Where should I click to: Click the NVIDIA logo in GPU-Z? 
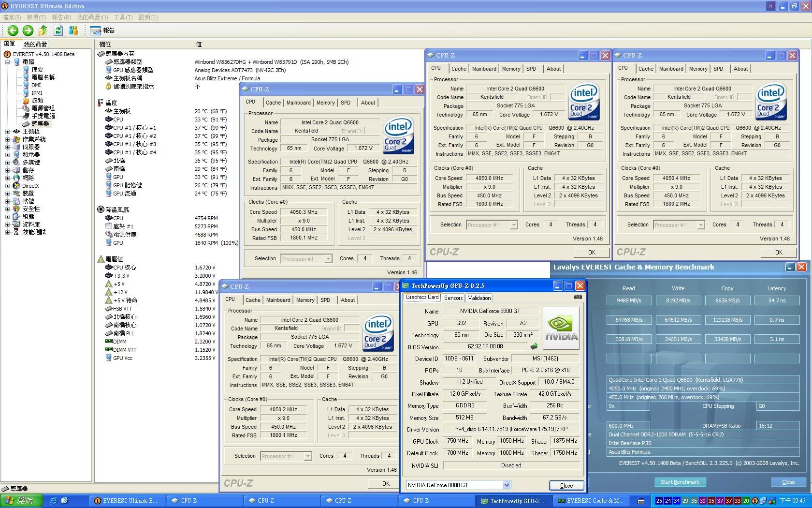click(x=561, y=329)
